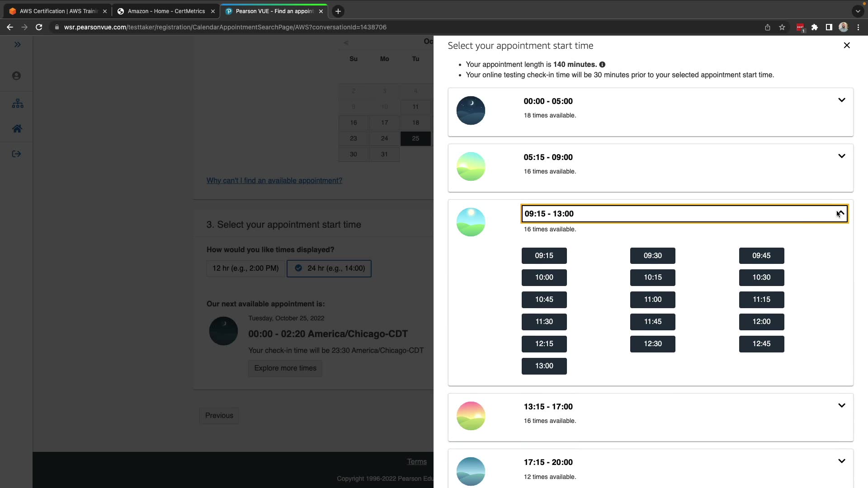The width and height of the screenshot is (868, 488).
Task: Open the user profile sidebar icon
Action: (x=17, y=76)
